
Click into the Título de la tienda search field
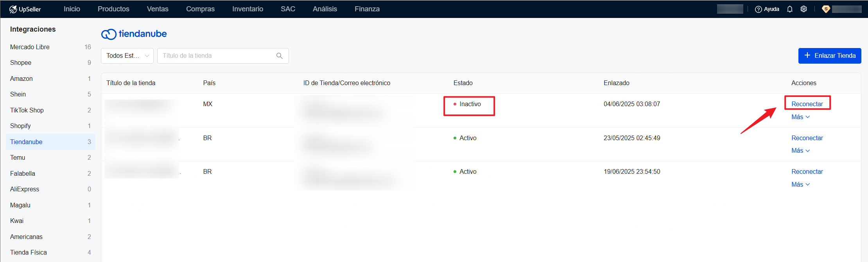217,56
